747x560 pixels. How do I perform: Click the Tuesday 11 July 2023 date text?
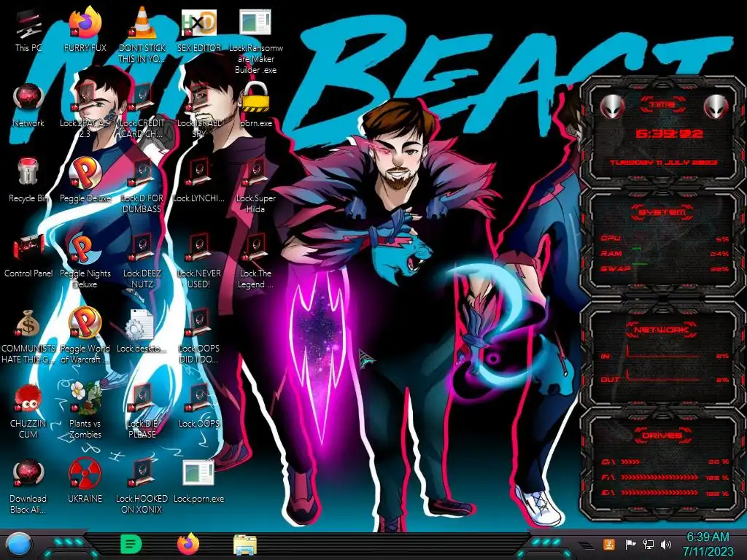(x=664, y=163)
